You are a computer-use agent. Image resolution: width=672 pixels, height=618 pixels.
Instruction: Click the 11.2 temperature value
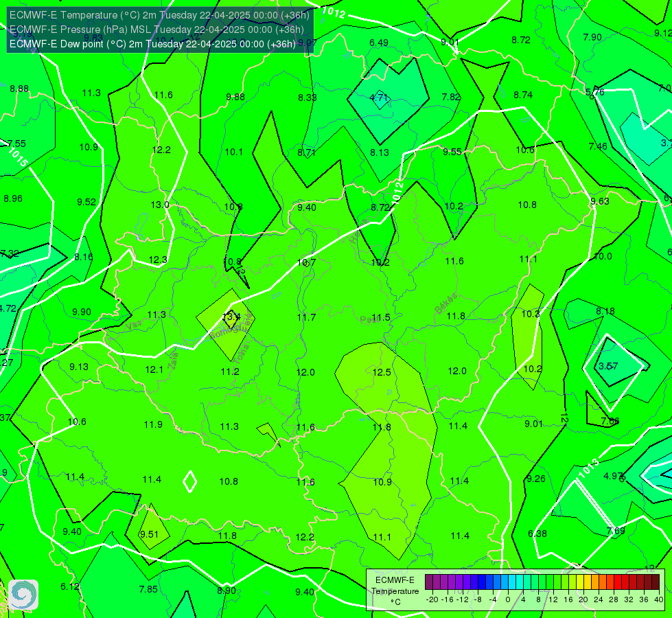coord(230,371)
